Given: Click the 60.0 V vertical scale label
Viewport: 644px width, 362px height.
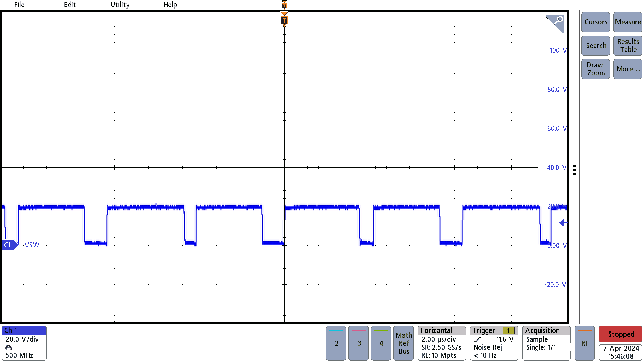Looking at the screenshot, I should tap(557, 128).
